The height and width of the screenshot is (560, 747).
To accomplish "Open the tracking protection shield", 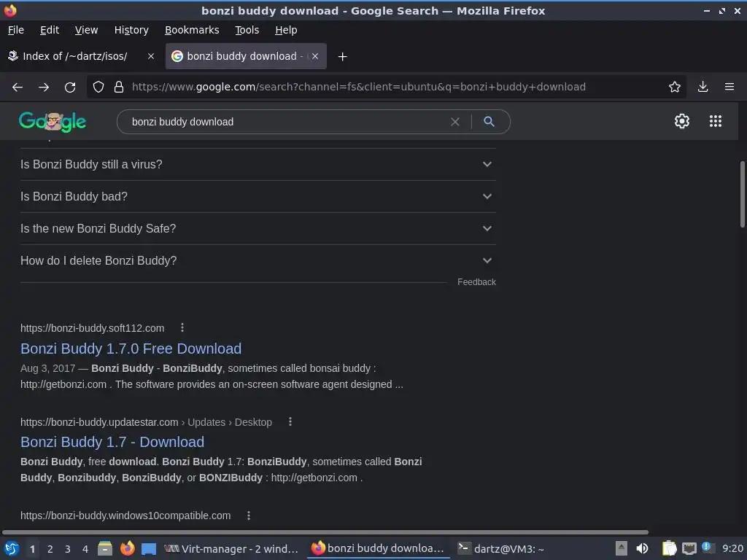I will coord(98,87).
